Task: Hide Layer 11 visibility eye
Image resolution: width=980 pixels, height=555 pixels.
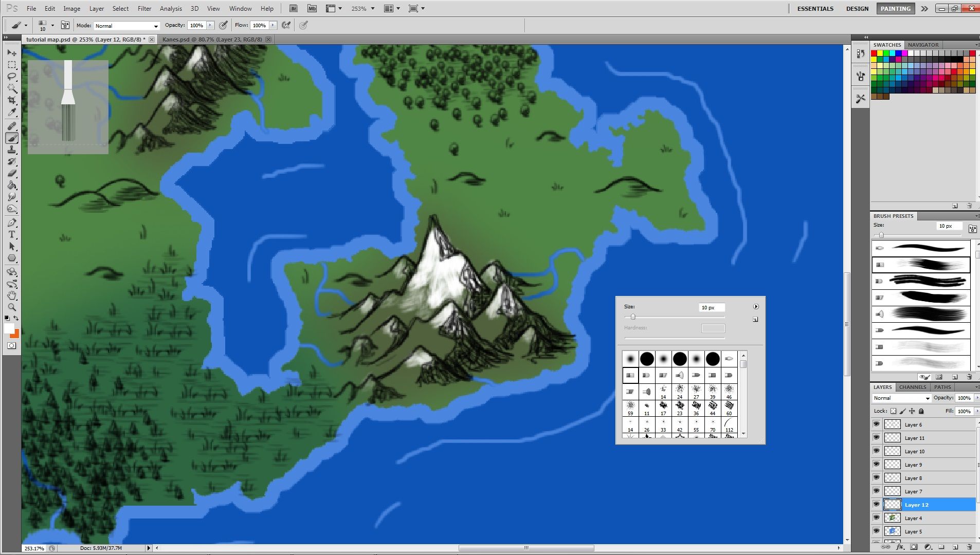Action: [x=877, y=438]
